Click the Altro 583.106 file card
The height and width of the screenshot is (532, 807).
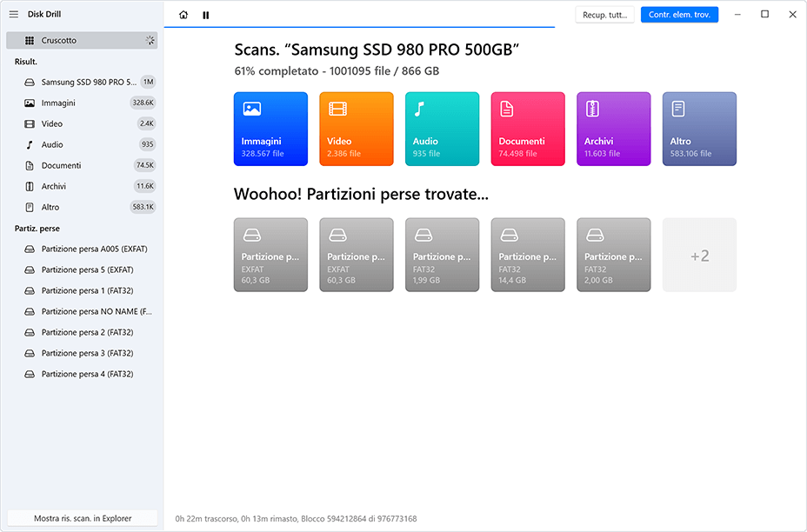[699, 129]
